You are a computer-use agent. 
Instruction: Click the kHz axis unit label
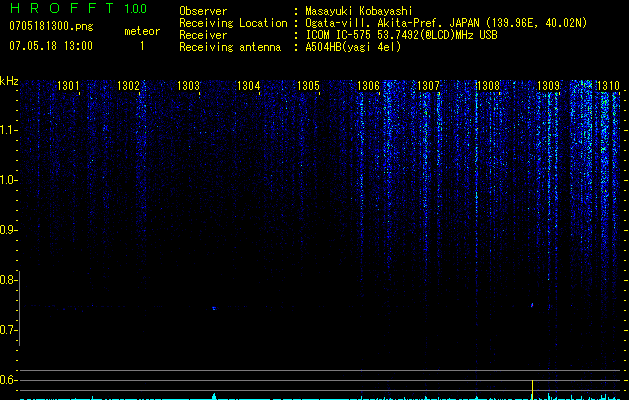[x=9, y=81]
